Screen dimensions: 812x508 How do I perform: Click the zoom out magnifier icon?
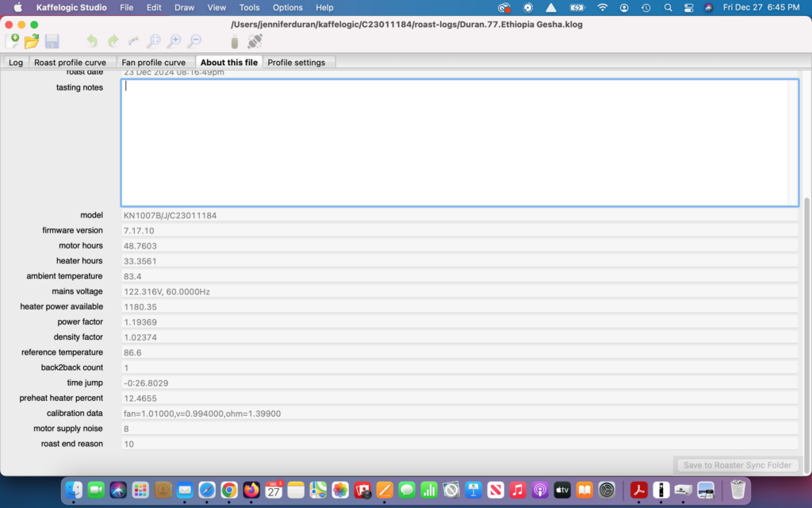coord(195,41)
